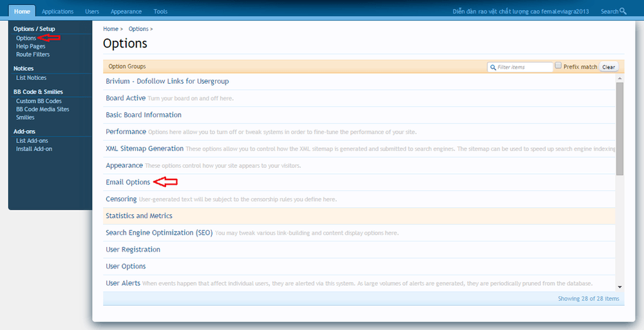The width and height of the screenshot is (644, 330).
Task: Open BB Code Media Sites
Action: click(43, 109)
